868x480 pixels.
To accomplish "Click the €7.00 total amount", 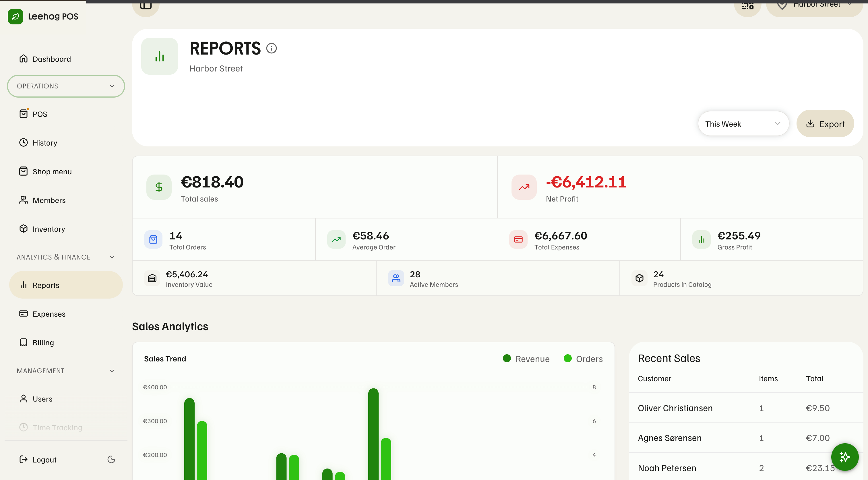I will [x=818, y=438].
